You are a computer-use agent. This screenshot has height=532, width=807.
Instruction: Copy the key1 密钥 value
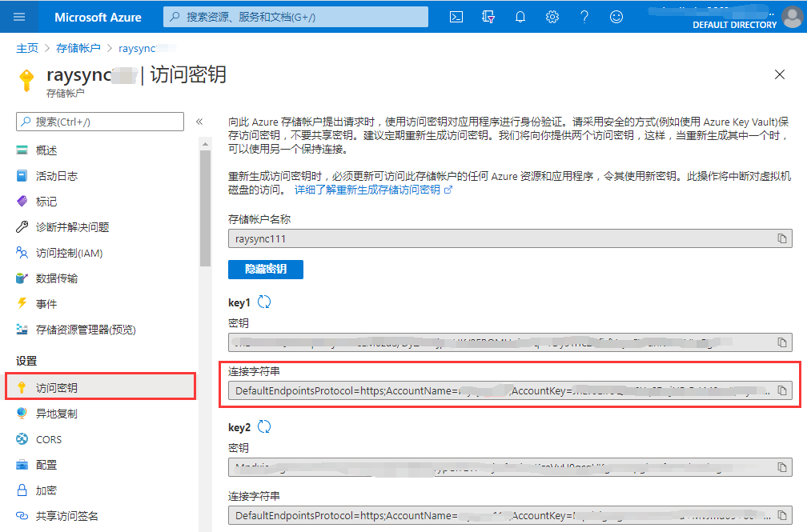[x=781, y=342]
